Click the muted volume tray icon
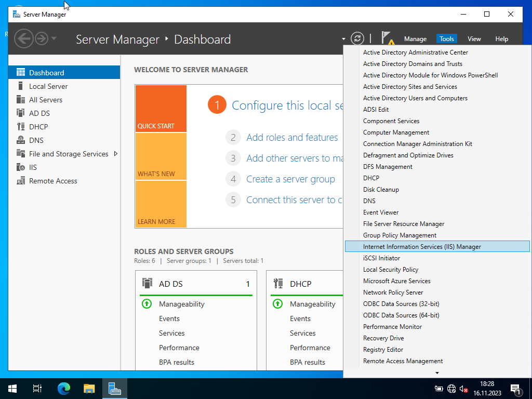This screenshot has width=532, height=399. 463,389
